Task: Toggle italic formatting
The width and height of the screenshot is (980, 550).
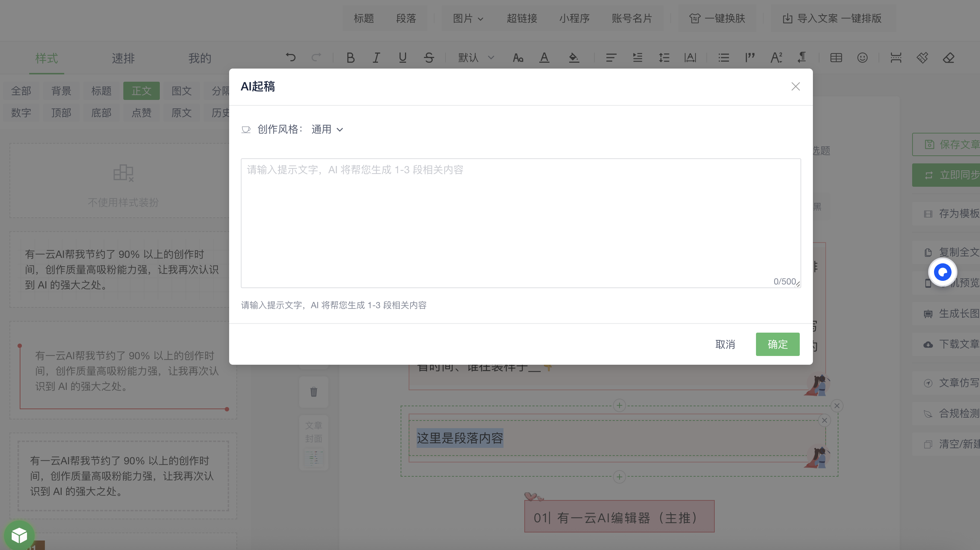Action: 376,58
